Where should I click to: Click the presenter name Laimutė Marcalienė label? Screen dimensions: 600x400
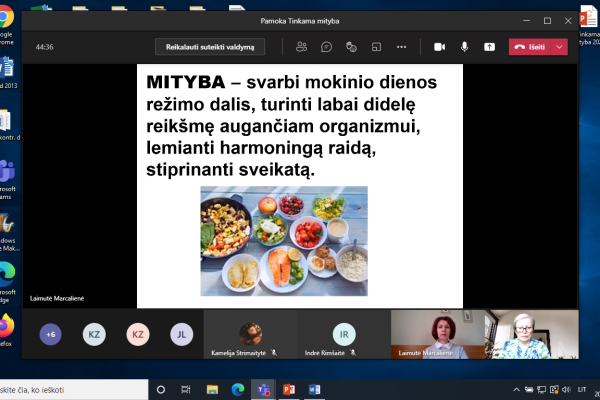coord(57,298)
